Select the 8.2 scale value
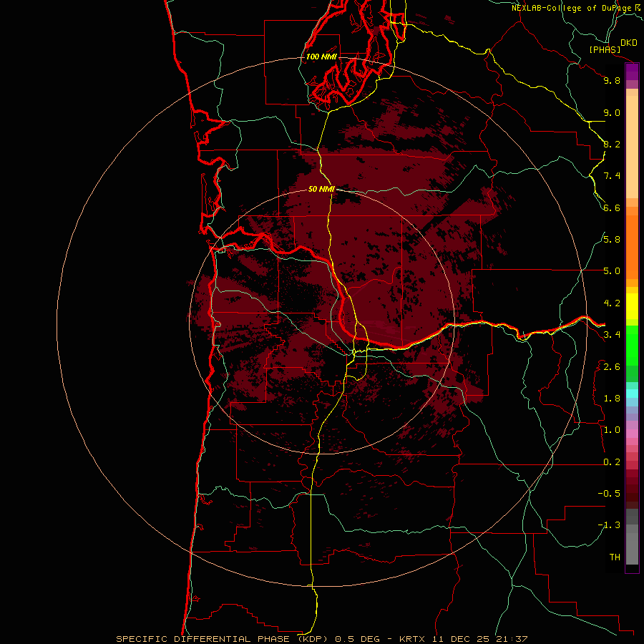This screenshot has height=644, width=644. pos(612,144)
